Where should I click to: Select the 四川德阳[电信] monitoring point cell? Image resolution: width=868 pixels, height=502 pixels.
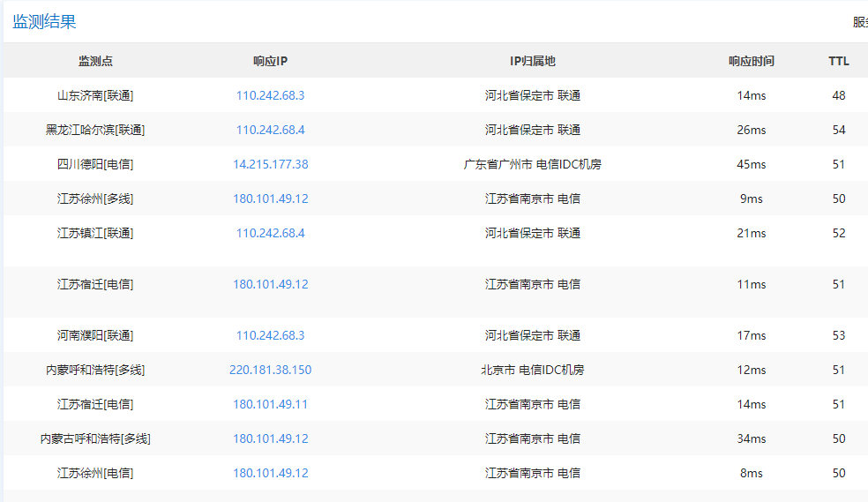(95, 164)
